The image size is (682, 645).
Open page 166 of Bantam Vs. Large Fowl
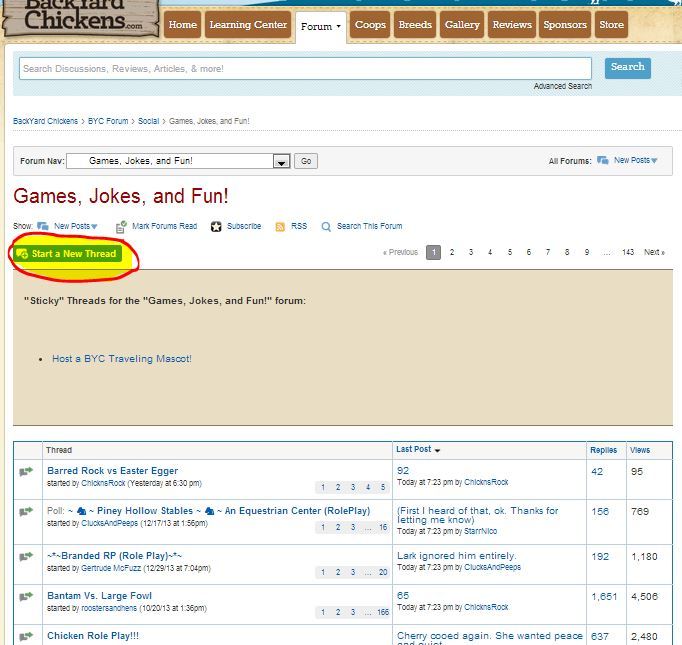[383, 612]
